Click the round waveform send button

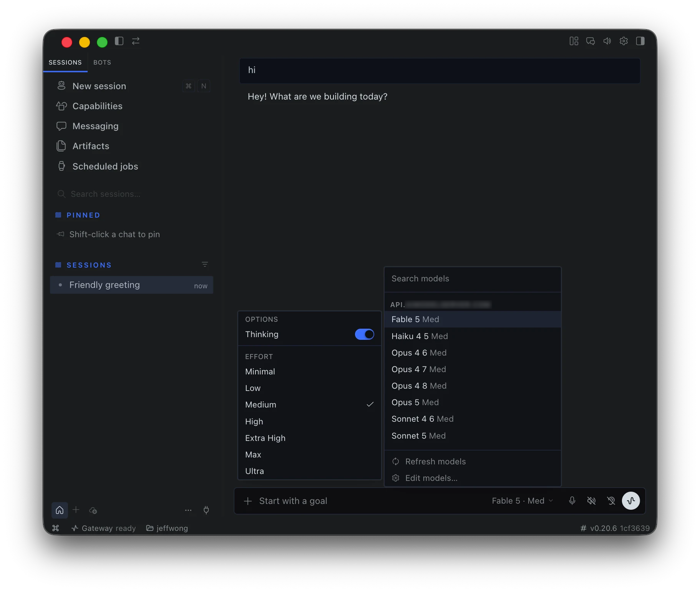click(631, 501)
